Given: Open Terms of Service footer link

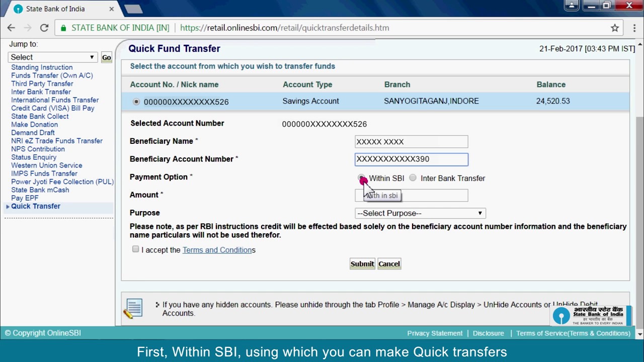Looking at the screenshot, I should (x=573, y=333).
